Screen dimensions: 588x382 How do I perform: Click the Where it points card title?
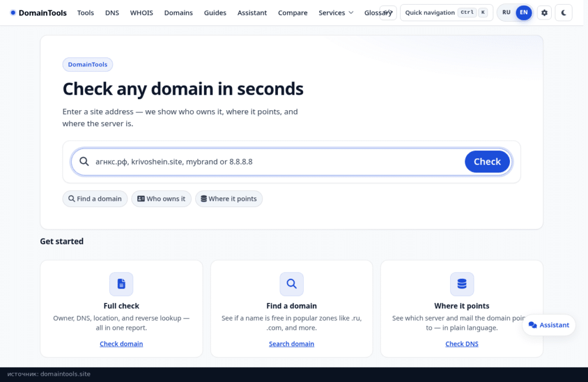pyautogui.click(x=462, y=306)
